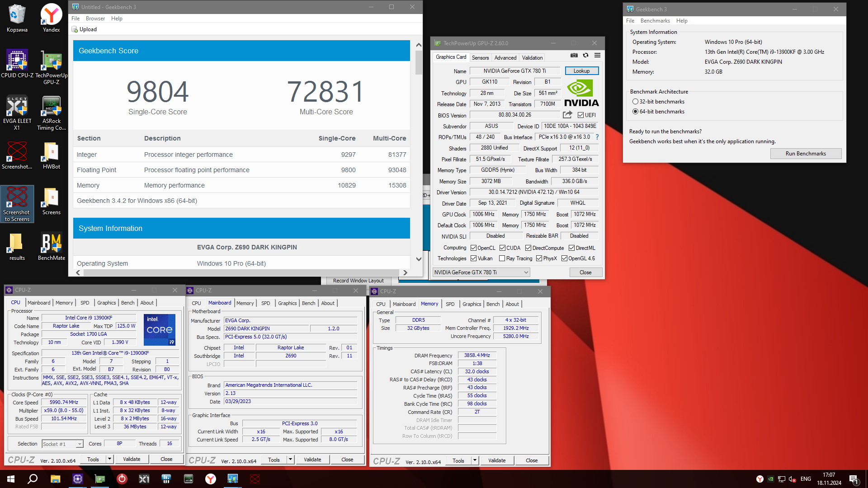Image resolution: width=868 pixels, height=488 pixels.
Task: Select the 64-bit benchmarks radio button
Action: coord(635,112)
